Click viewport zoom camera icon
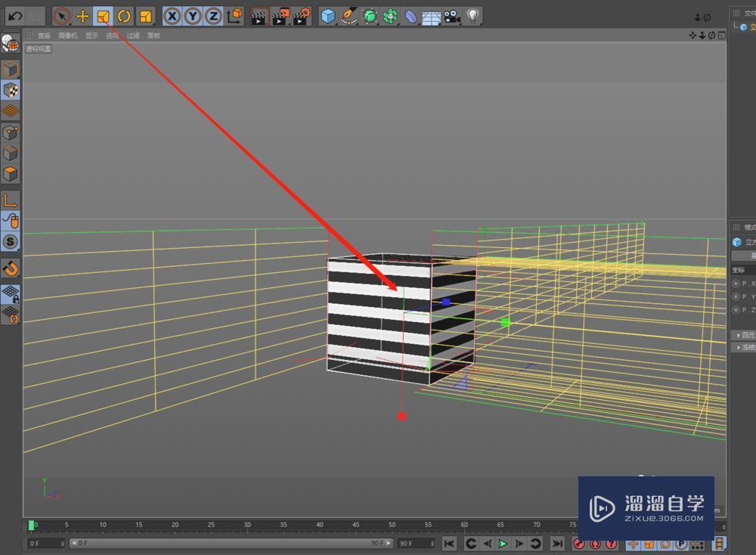This screenshot has width=756, height=555. click(x=702, y=36)
